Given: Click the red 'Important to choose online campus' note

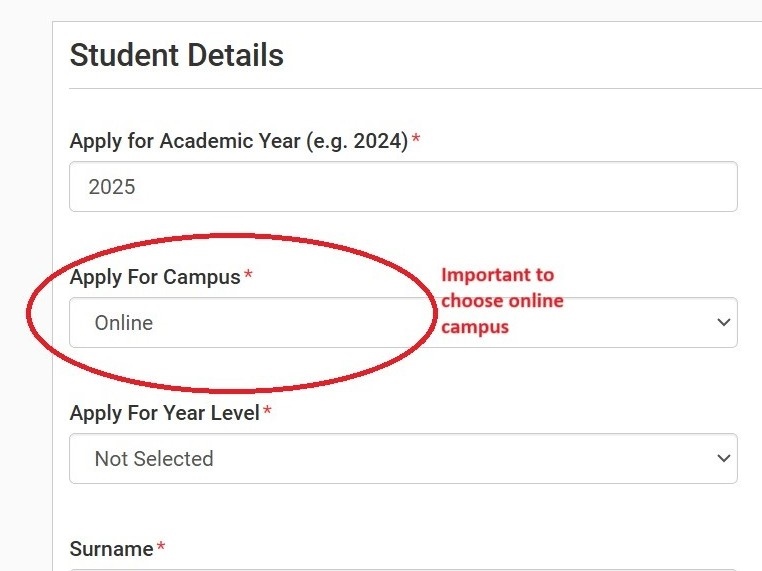Looking at the screenshot, I should (502, 301).
